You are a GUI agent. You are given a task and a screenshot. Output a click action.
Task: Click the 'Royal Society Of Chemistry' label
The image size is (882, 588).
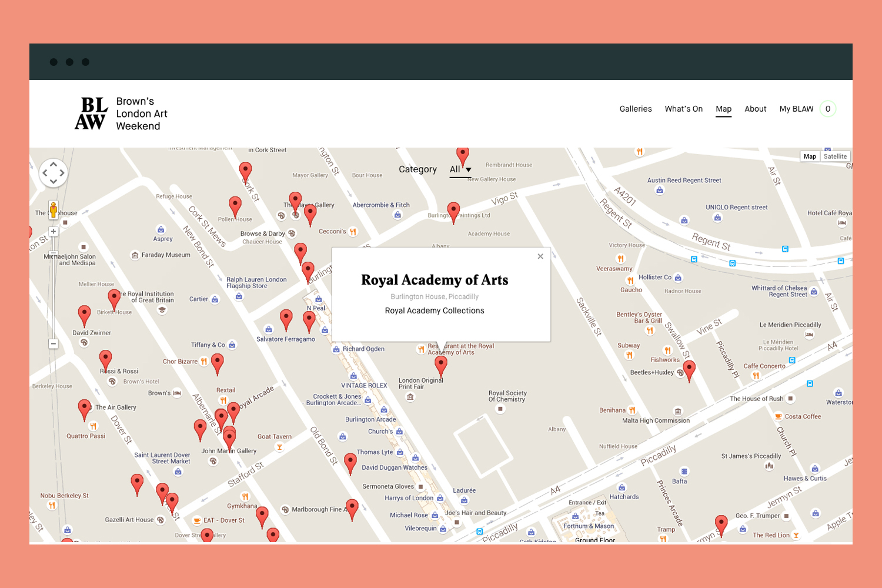click(x=507, y=396)
